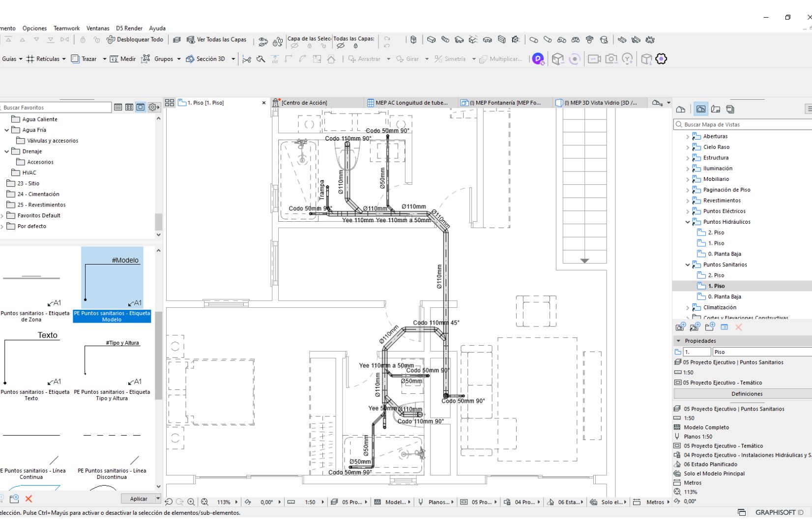Click the PhotoRendering purple icon
The height and width of the screenshot is (531, 812).
[537, 59]
